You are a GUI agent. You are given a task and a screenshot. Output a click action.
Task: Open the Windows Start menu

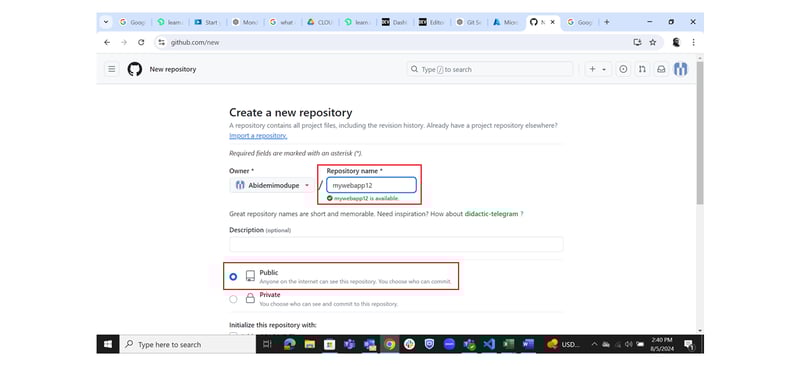tap(108, 345)
